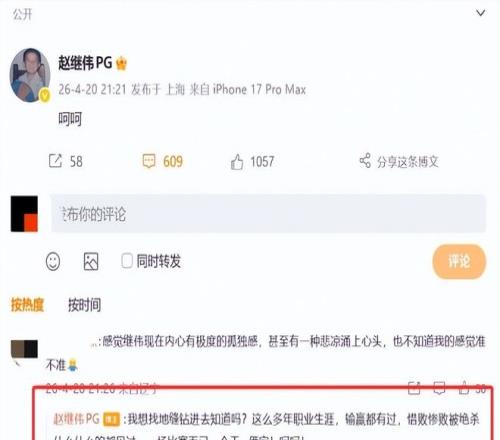This screenshot has height=440, width=500.
Task: Open the 分享这条博文 link
Action: [408, 162]
